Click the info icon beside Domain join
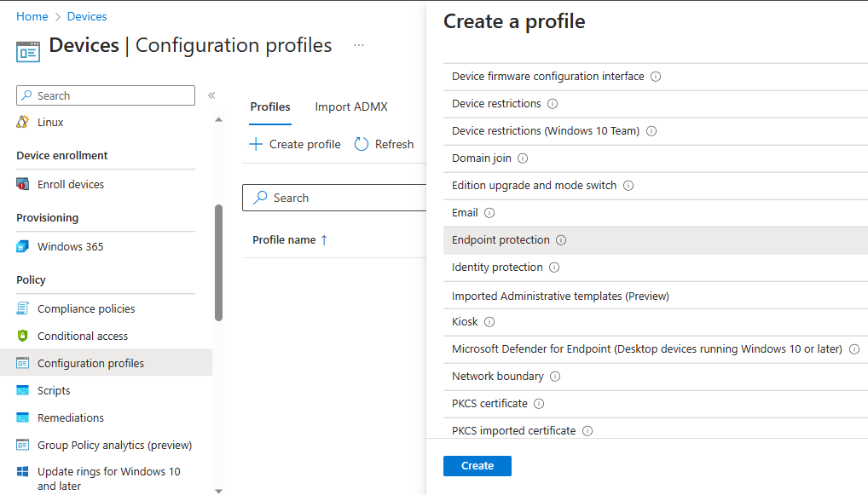Screen dimensions: 868x495 [523, 158]
